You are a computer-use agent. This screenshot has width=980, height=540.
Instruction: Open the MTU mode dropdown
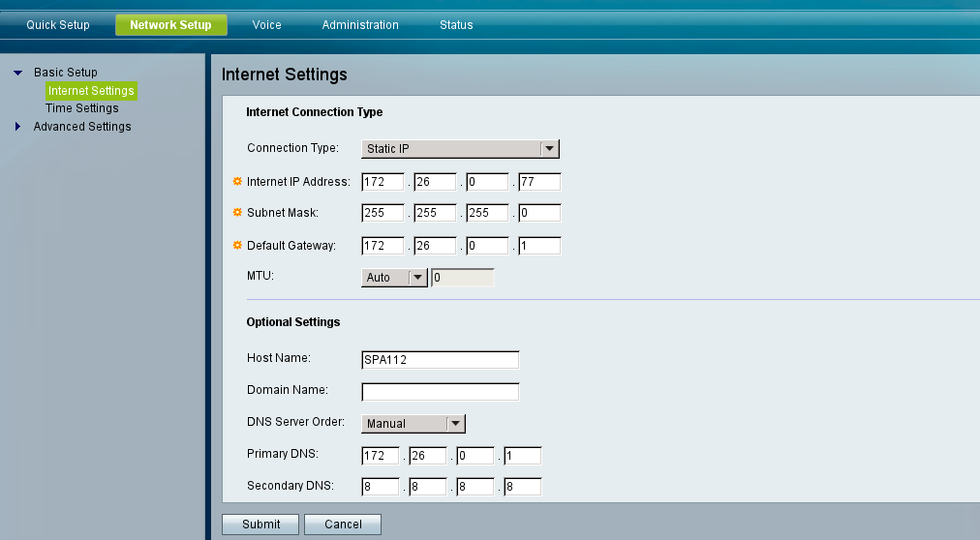(394, 278)
